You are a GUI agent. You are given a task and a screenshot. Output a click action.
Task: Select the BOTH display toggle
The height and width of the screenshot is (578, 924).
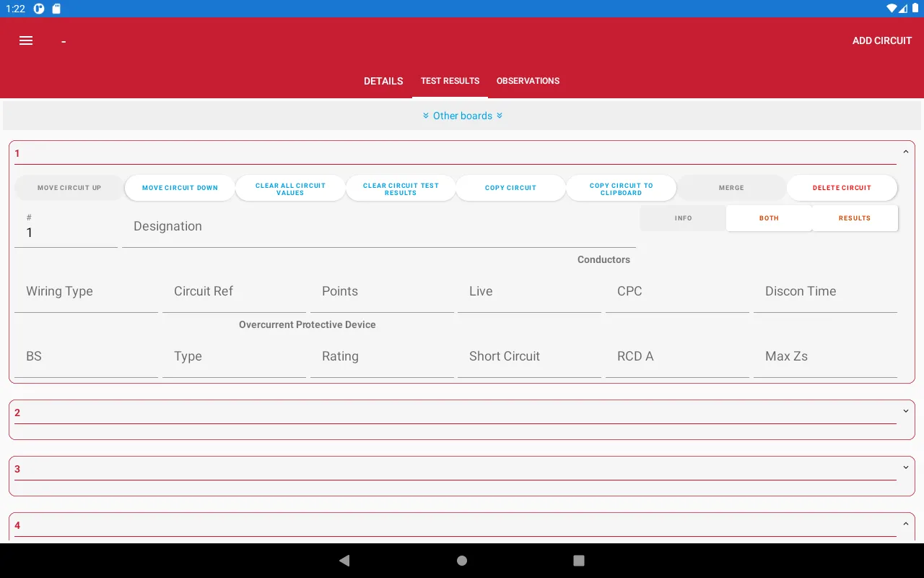click(768, 217)
